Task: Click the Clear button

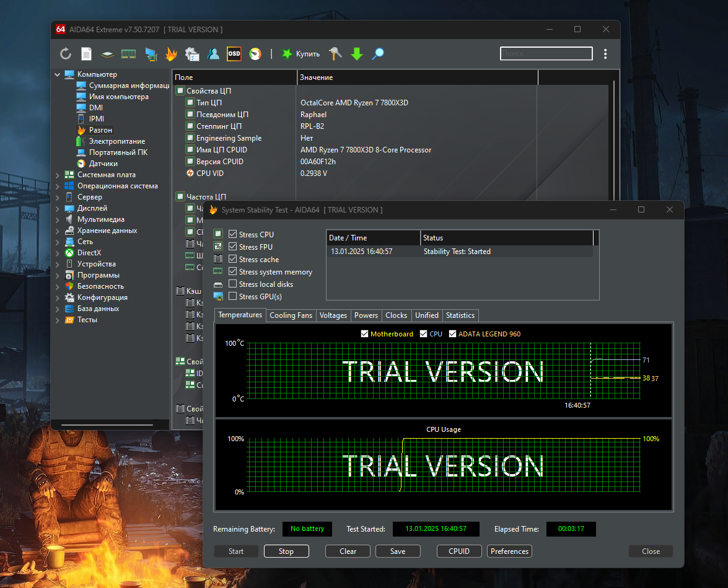Action: (x=348, y=551)
